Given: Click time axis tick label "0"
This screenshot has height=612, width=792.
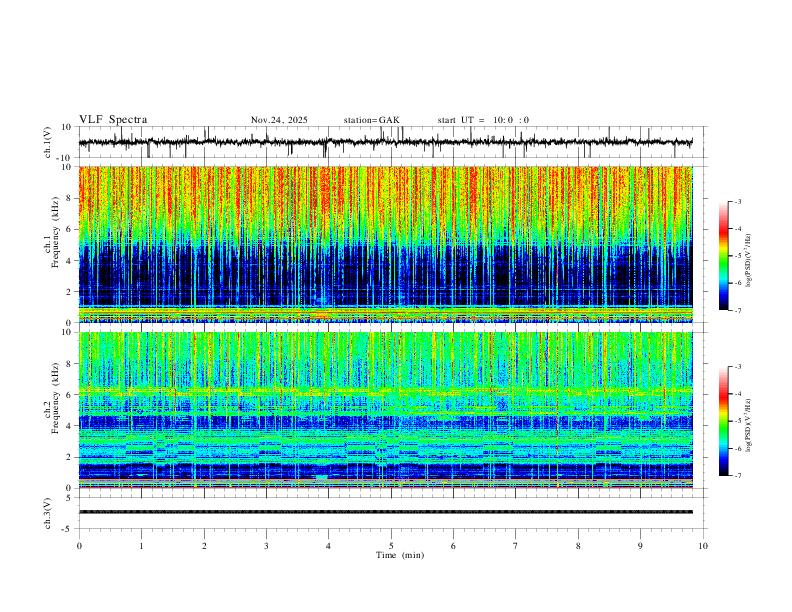Looking at the screenshot, I should (x=79, y=546).
